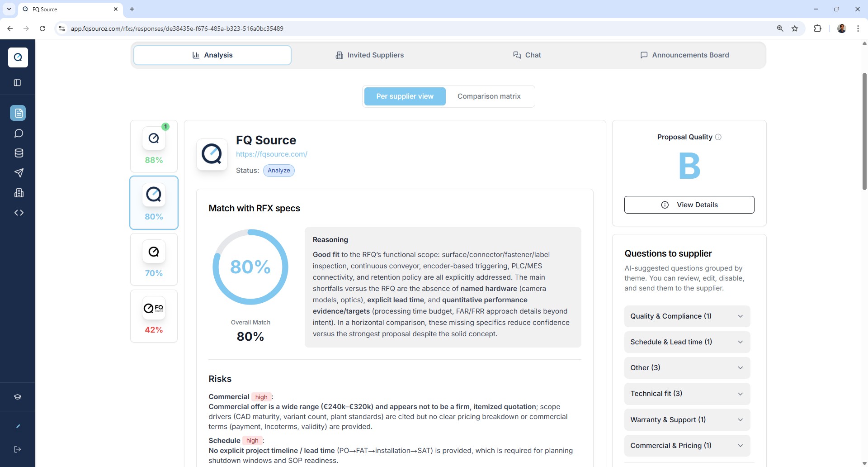Viewport: 868px width, 467px height.
Task: Expand Technical fit (3) questions
Action: pyautogui.click(x=687, y=394)
